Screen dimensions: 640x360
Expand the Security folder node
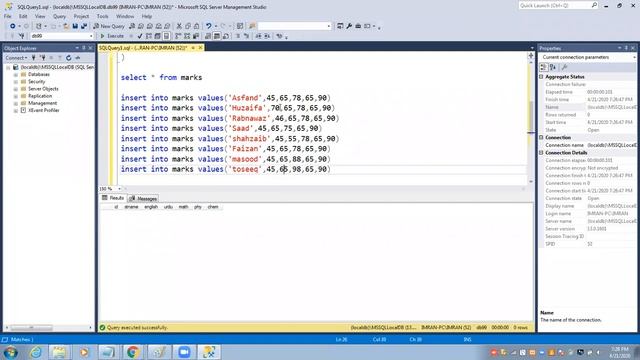[x=16, y=82]
